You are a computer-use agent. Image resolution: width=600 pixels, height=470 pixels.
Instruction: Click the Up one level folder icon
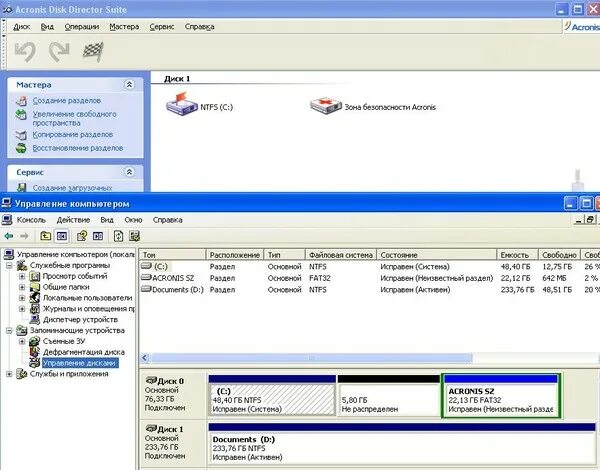click(x=46, y=236)
